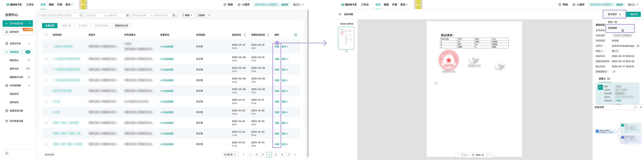
Task: Collapse 签署流程 panel double-chevron icon
Action: (641, 107)
